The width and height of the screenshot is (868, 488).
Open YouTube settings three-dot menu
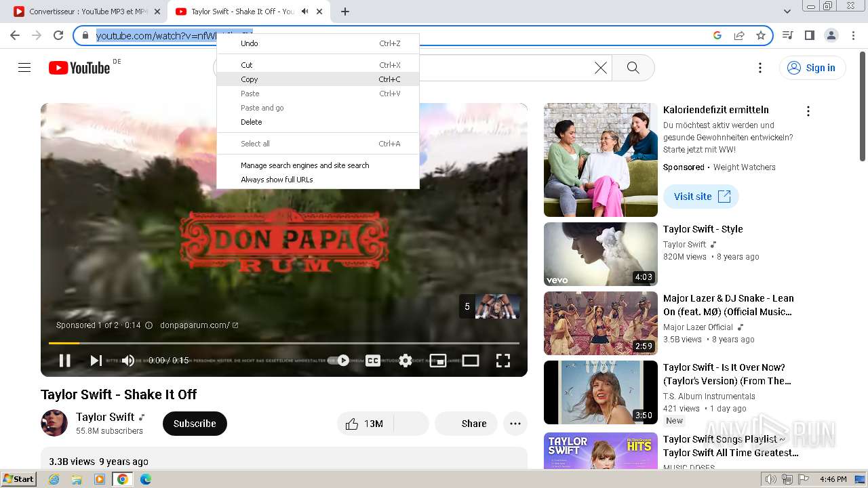pyautogui.click(x=760, y=68)
